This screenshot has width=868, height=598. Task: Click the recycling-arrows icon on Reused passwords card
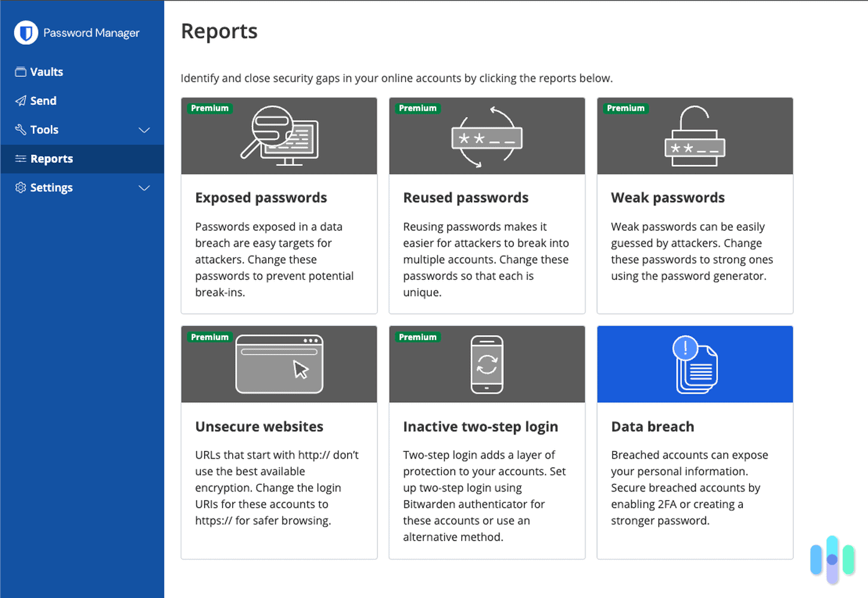pos(487,137)
